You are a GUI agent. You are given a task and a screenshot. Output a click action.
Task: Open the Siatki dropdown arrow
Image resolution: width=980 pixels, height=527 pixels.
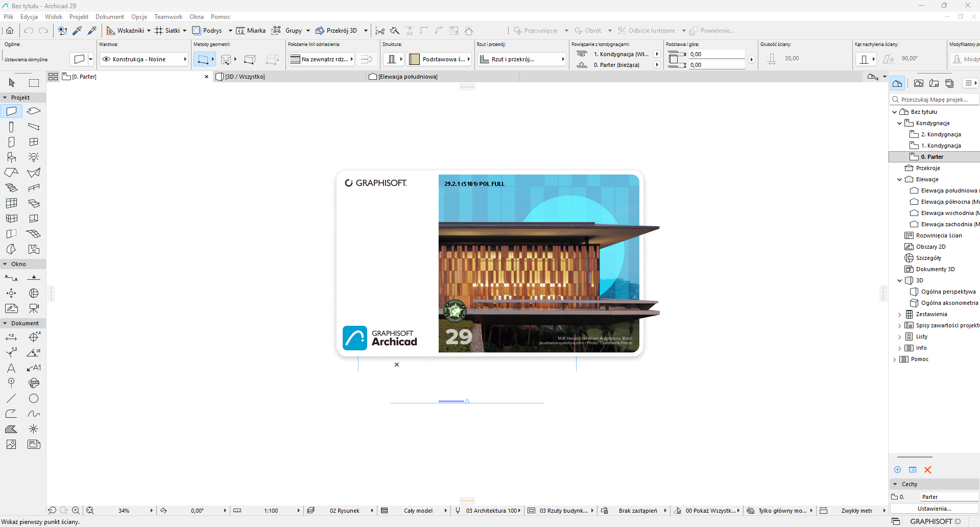184,31
